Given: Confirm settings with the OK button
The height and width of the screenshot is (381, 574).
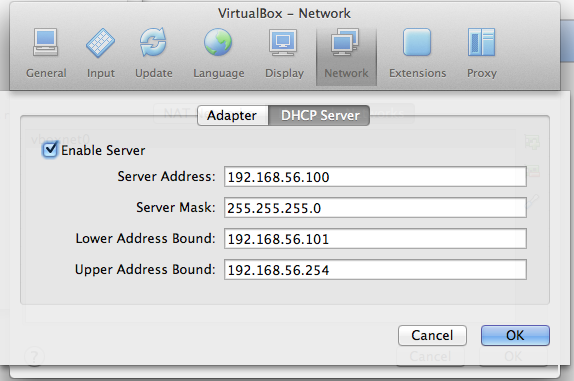Looking at the screenshot, I should click(x=515, y=335).
